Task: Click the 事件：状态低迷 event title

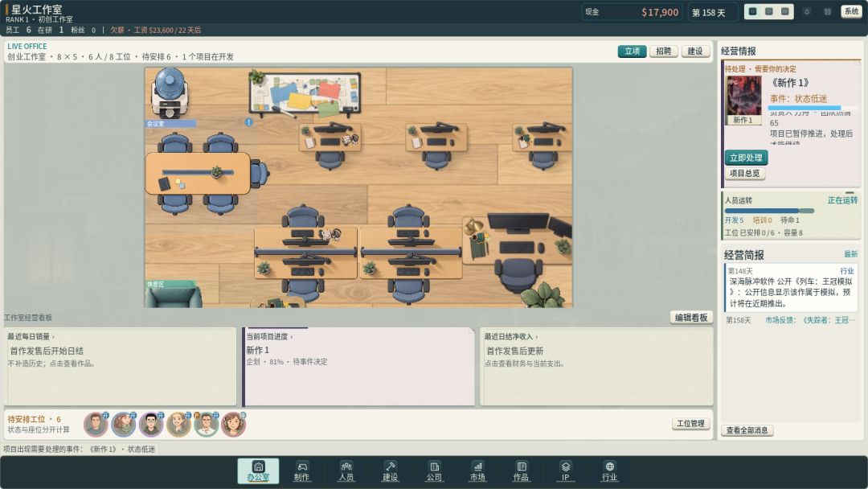Action: pos(798,99)
